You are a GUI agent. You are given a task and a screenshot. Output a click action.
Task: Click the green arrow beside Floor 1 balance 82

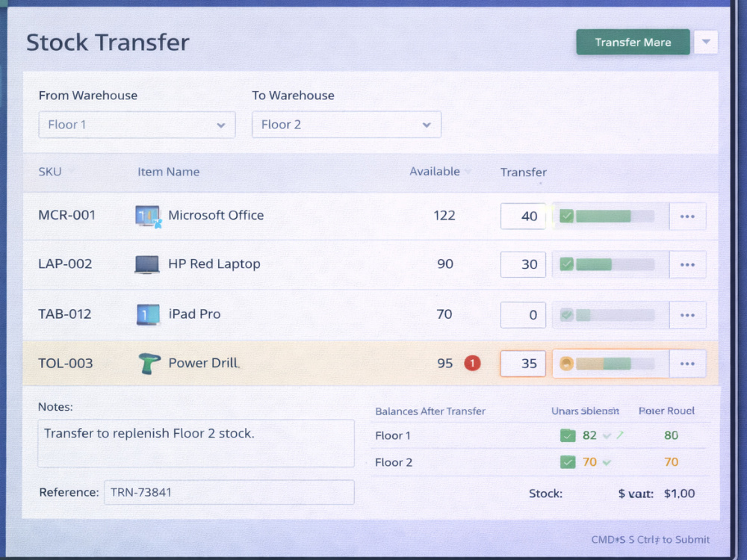click(620, 435)
